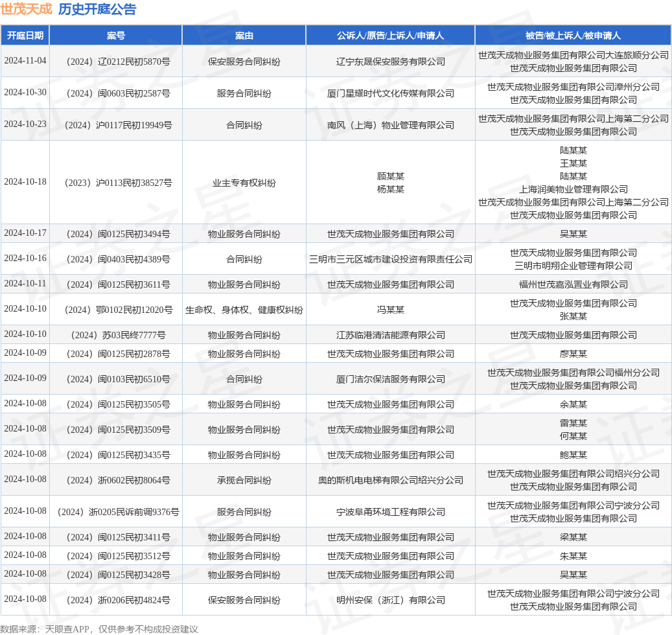Viewport: 672px width, 635px height.
Task: Select date cell 2024-10-11
Action: [x=25, y=283]
